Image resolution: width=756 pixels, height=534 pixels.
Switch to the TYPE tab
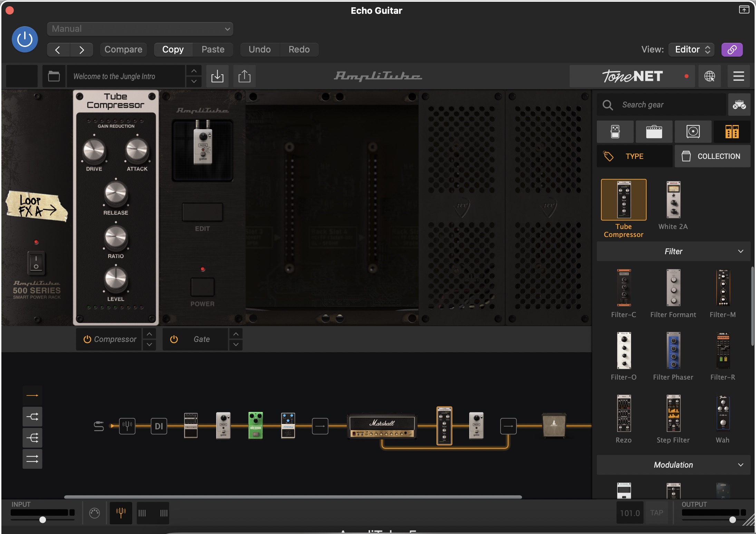[x=634, y=156]
